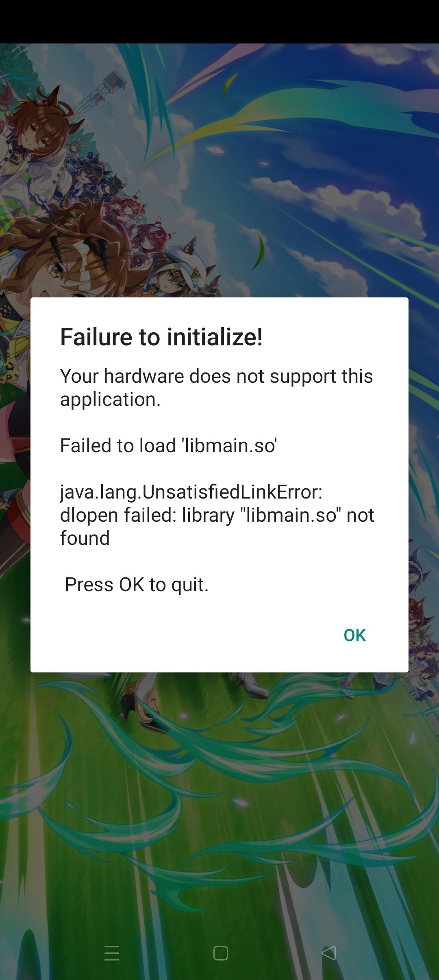Tap the Android back navigation icon
439x980 pixels.
[329, 953]
